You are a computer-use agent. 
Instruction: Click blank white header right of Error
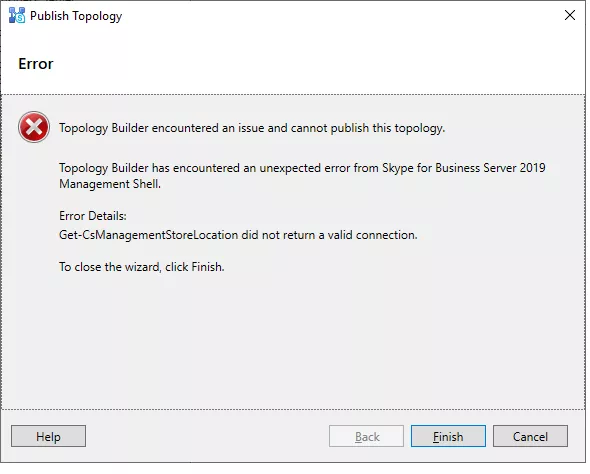(x=320, y=64)
